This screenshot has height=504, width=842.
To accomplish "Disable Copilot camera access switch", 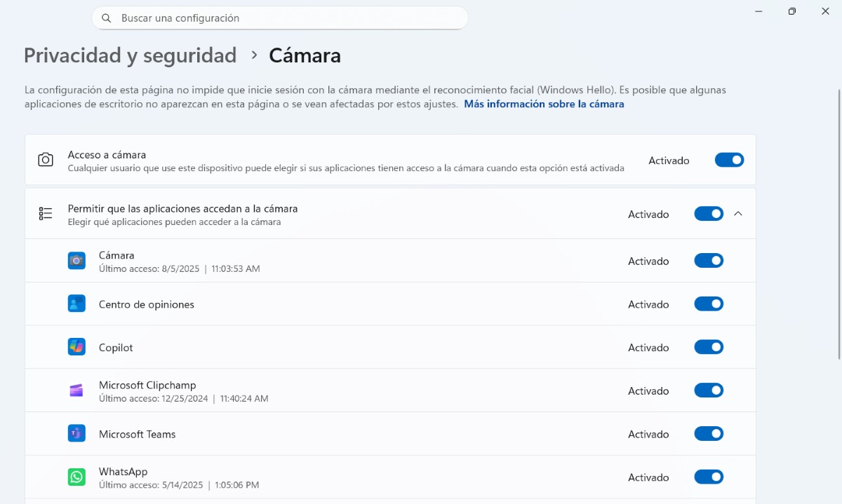I will pos(709,347).
